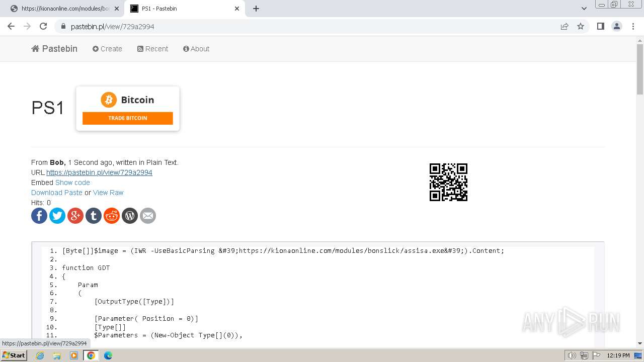Reload the page
Viewport: 644px width, 362px height.
43,26
